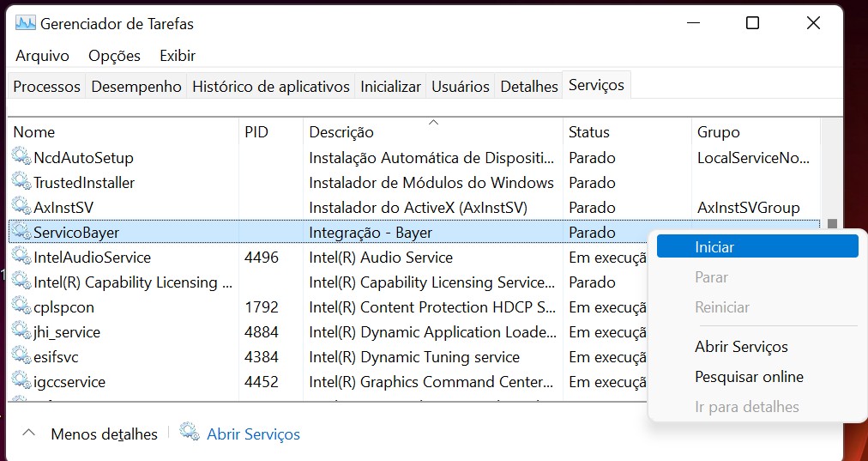Open the Histórico de aplicativos tab
The image size is (868, 461).
(x=271, y=87)
